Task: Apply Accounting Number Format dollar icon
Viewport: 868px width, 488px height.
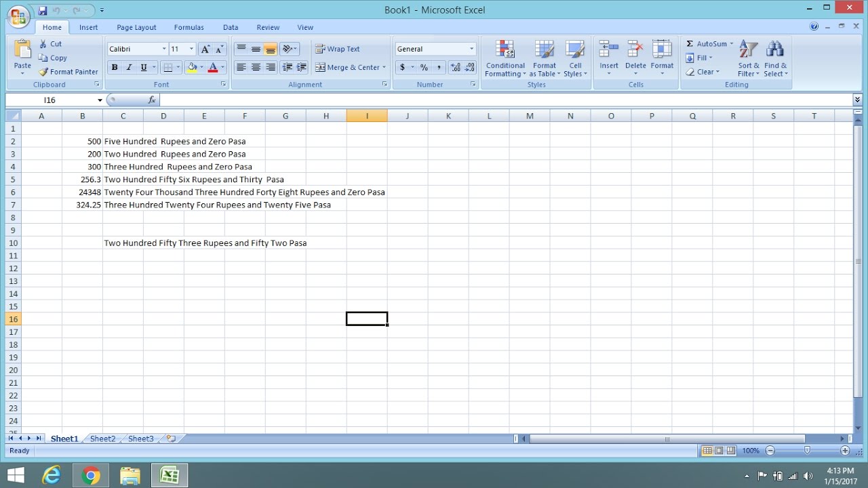Action: [x=403, y=67]
